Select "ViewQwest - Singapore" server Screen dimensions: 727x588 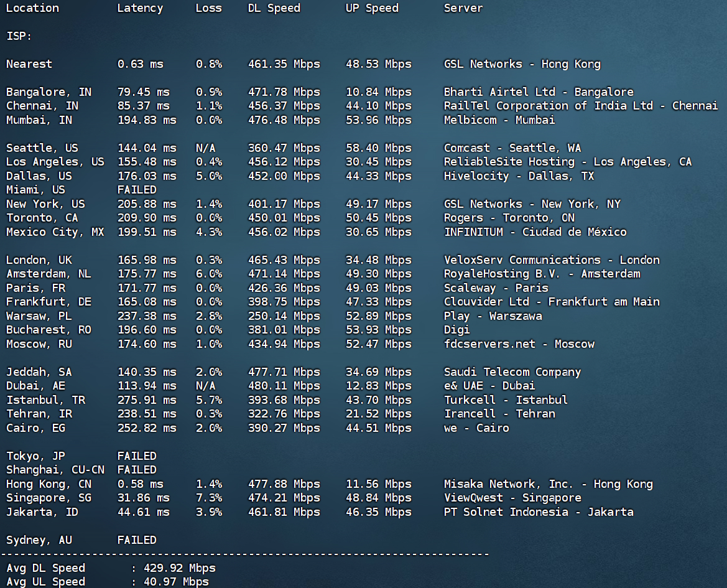point(512,498)
